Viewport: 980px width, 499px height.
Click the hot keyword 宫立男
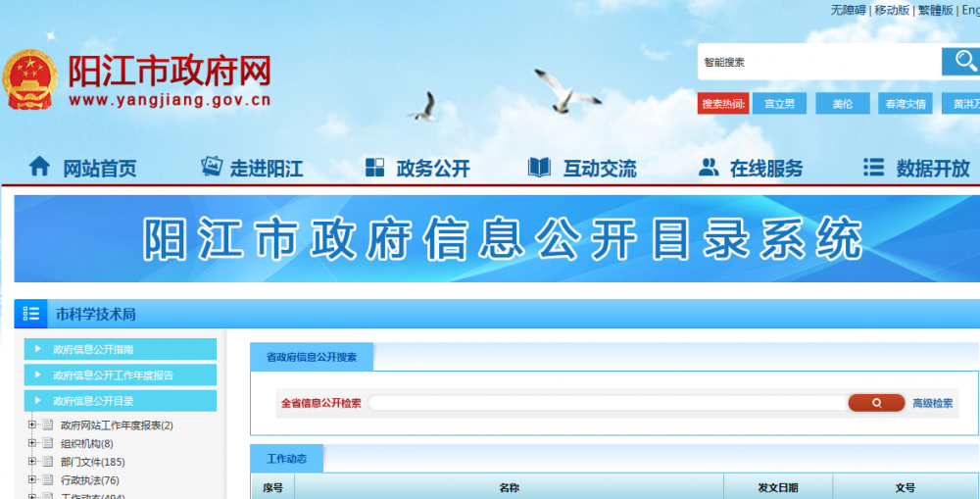pyautogui.click(x=779, y=104)
